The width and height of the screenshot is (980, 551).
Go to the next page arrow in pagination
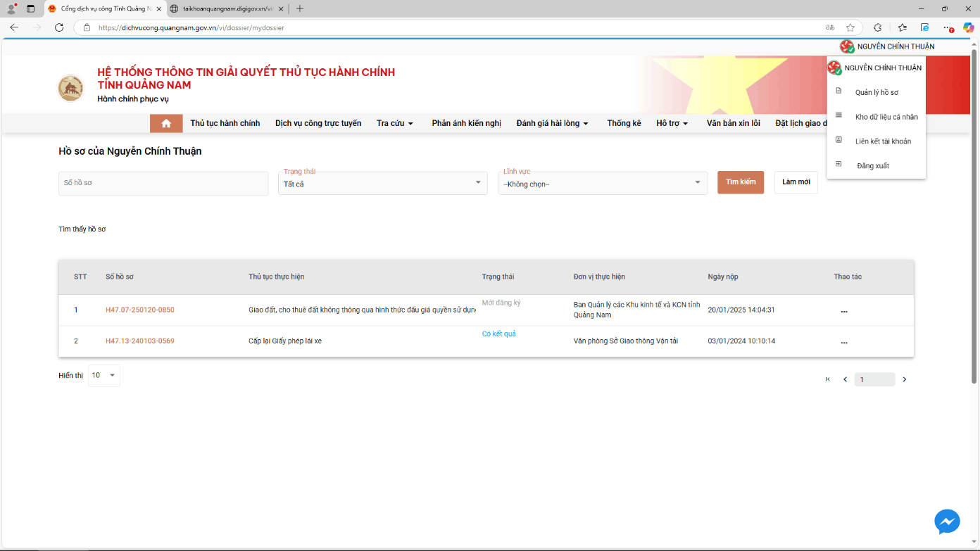pyautogui.click(x=905, y=379)
